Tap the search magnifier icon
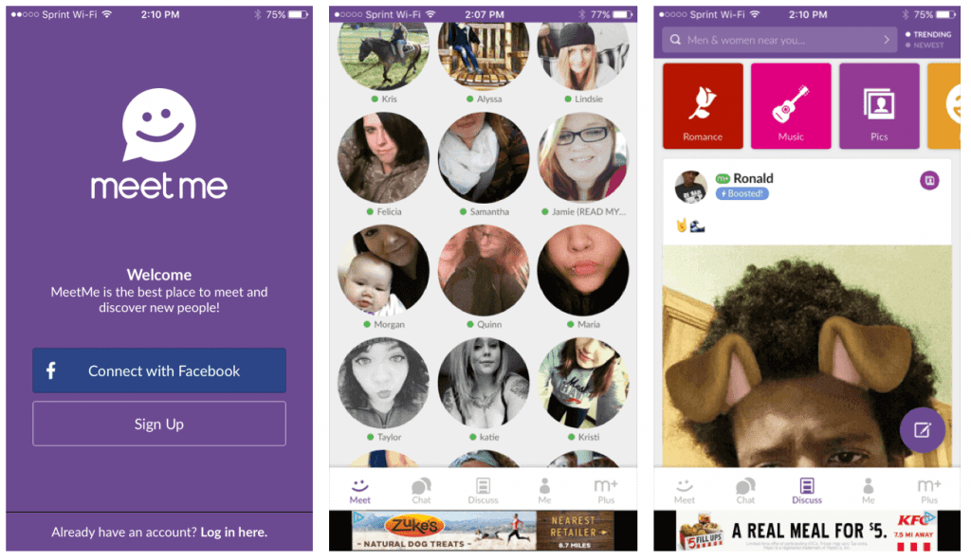The height and width of the screenshot is (560, 971). click(675, 40)
